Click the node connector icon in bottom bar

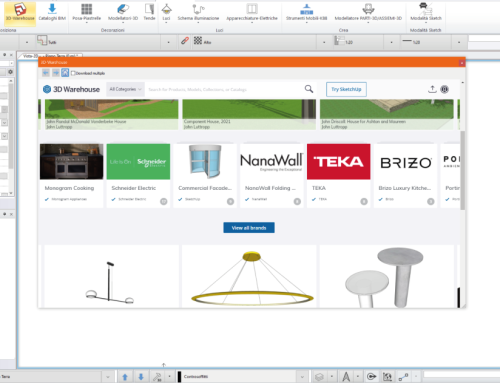click(403, 377)
